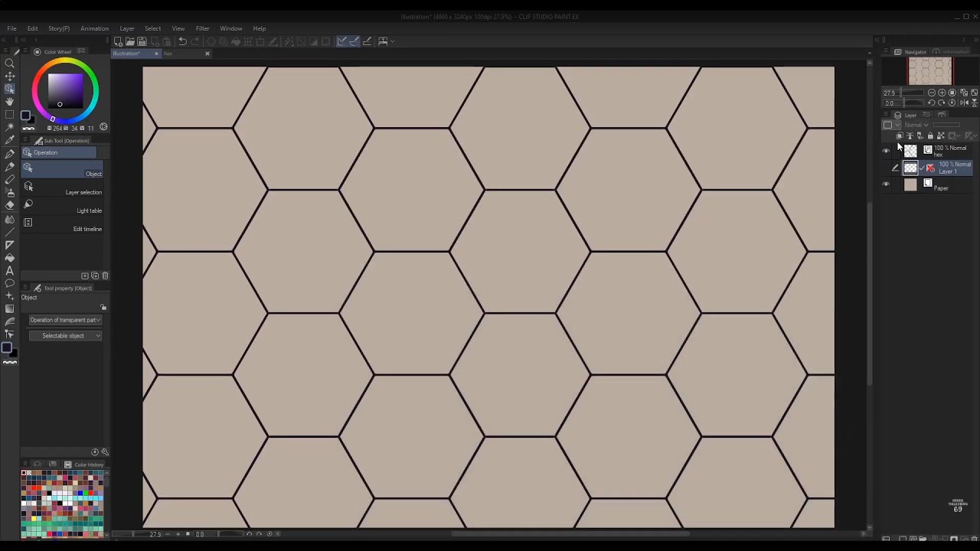Click the New document icon
Viewport: 980px width, 551px height.
(x=119, y=41)
